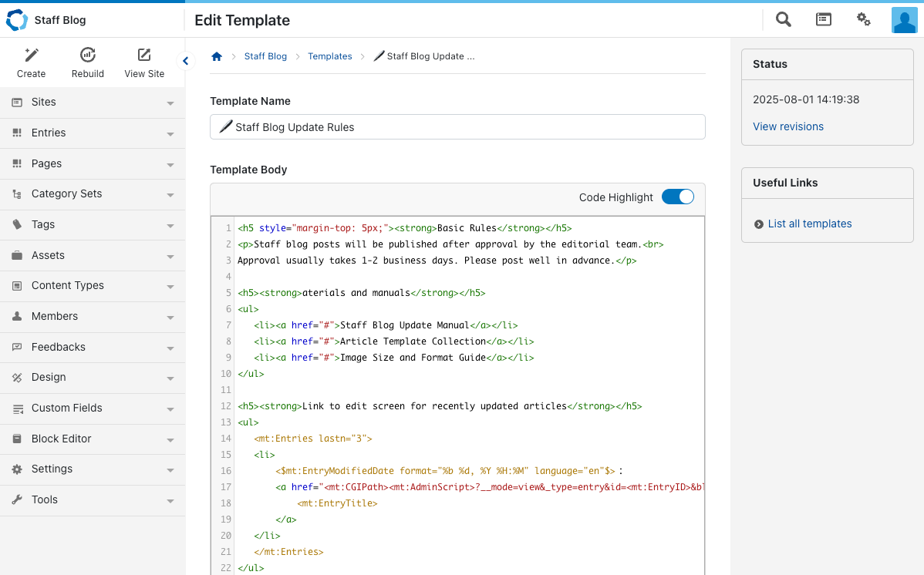Click the Movable Type logo
This screenshot has height=575, width=924.
(17, 20)
